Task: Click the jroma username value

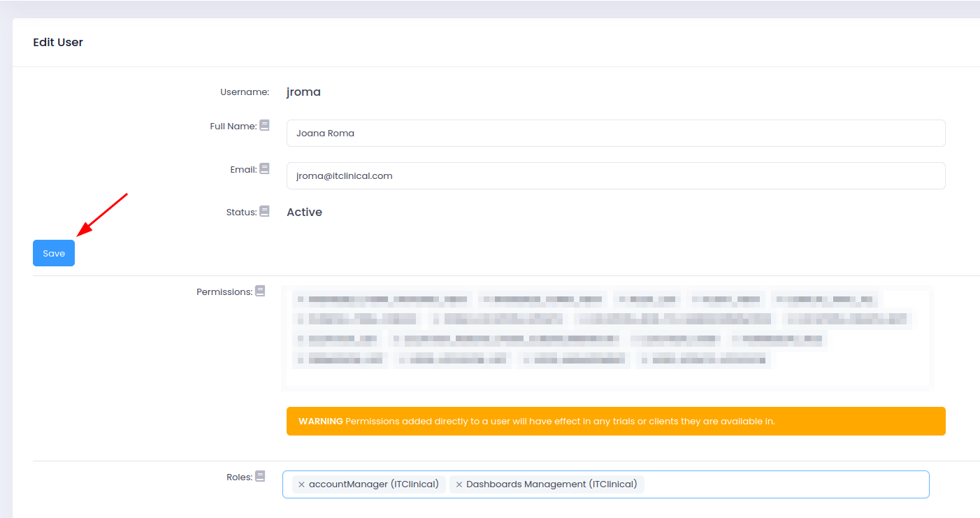Action: [x=303, y=92]
